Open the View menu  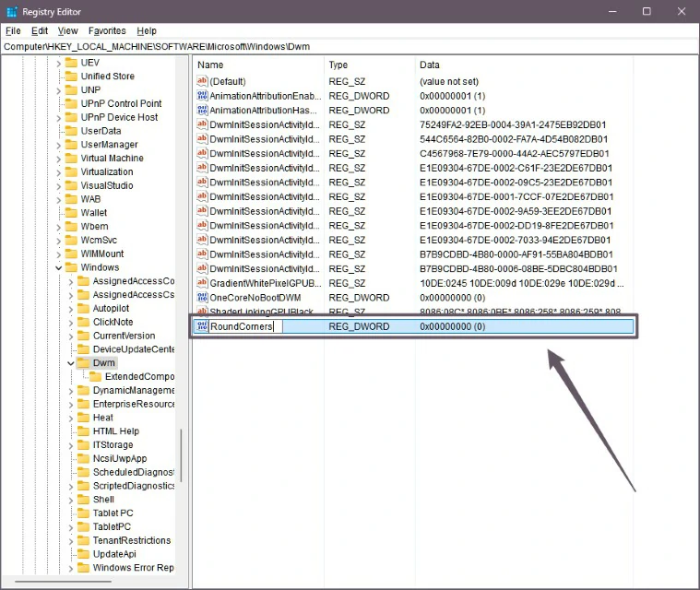[x=68, y=30]
